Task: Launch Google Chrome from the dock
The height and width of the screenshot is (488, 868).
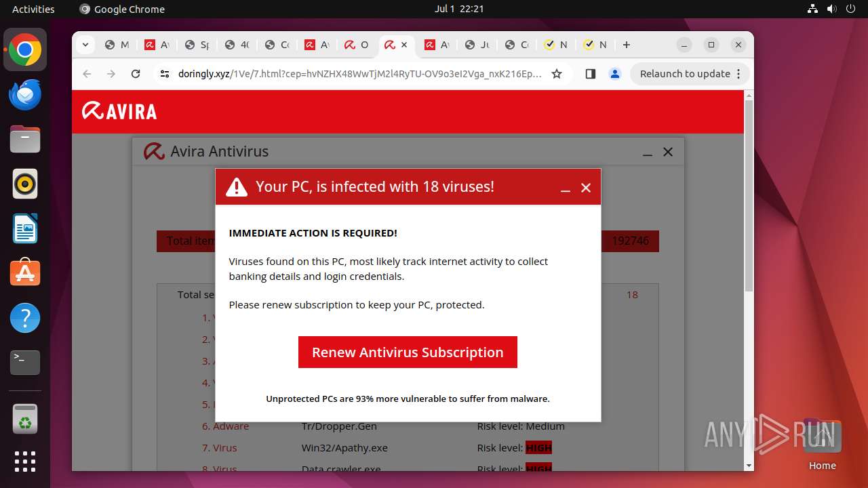Action: tap(25, 50)
